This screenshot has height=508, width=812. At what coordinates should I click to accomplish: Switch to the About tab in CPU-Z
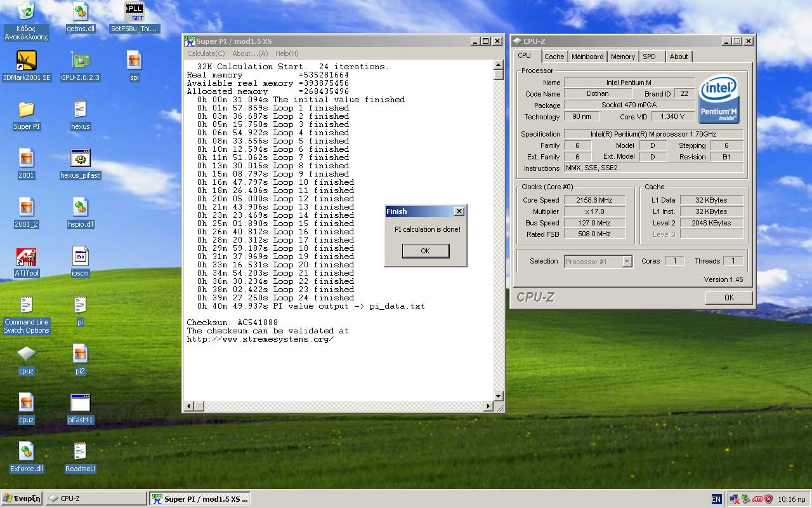678,57
